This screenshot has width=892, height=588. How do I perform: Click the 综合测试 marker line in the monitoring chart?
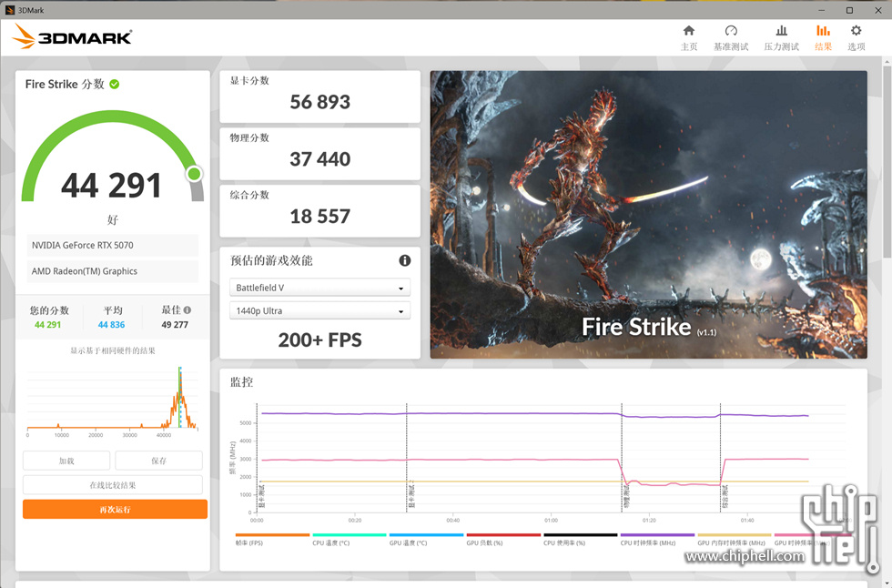720,459
